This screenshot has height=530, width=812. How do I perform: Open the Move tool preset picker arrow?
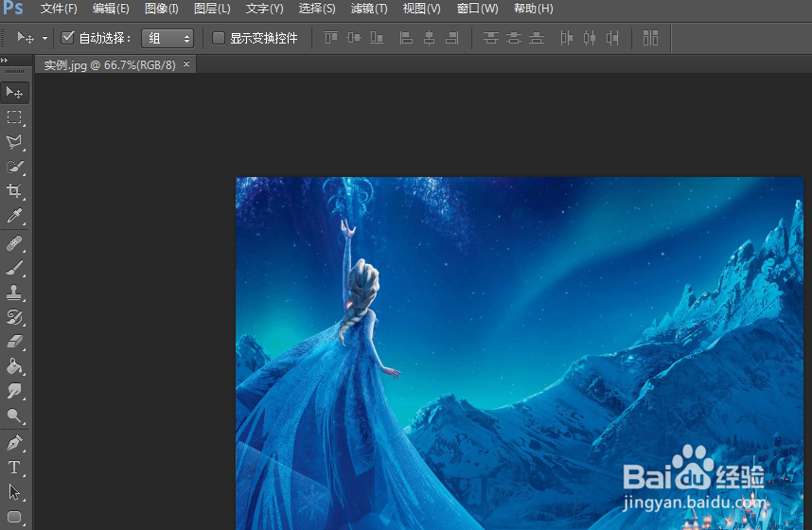(x=45, y=39)
